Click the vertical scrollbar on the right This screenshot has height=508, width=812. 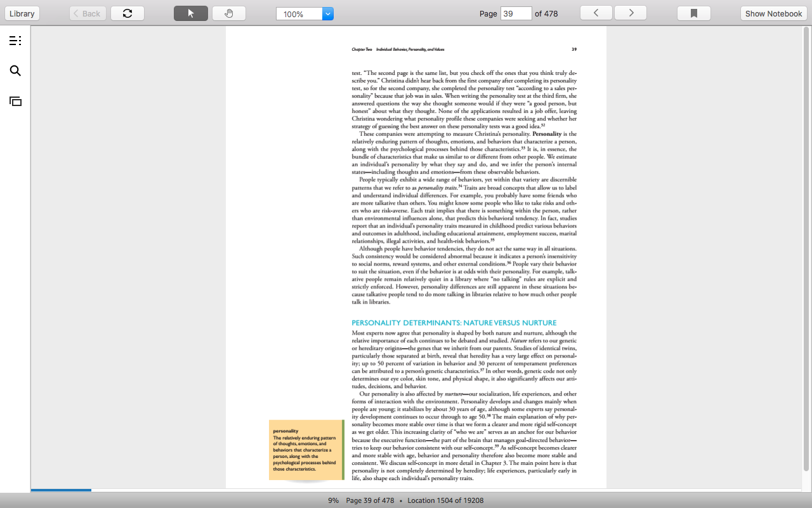807,248
